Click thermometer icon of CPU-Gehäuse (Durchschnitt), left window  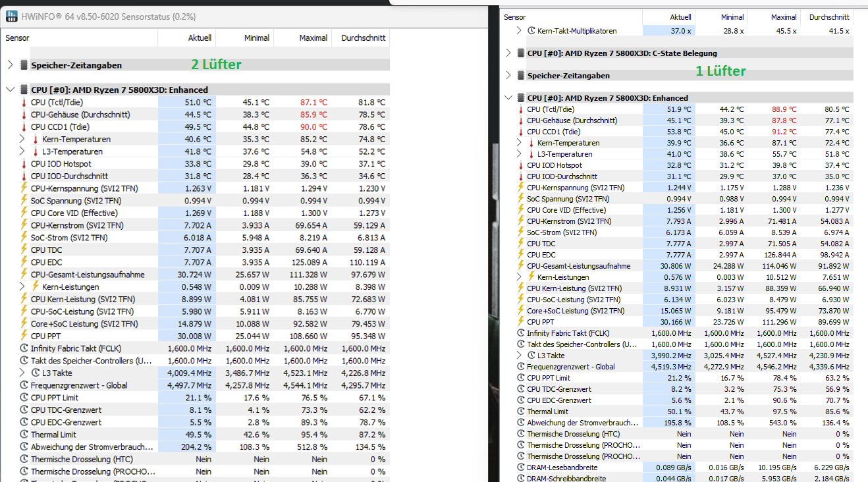click(x=24, y=115)
